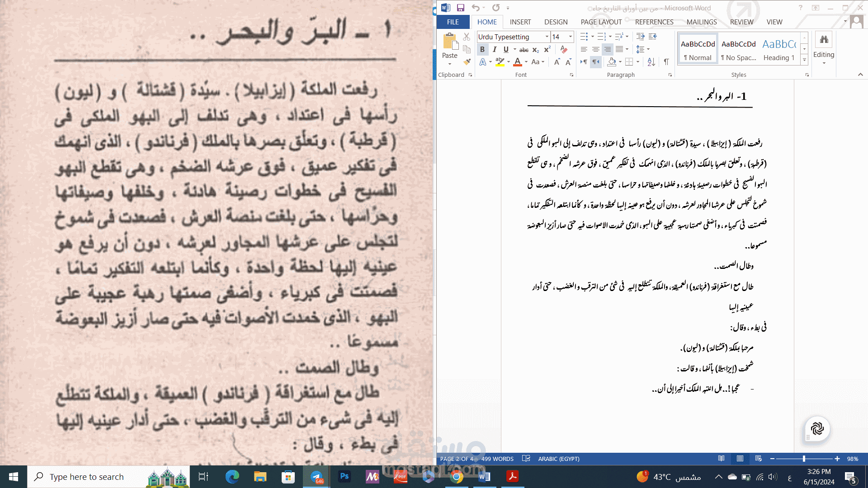Click the Clear All Formatting eraser icon

(x=564, y=49)
